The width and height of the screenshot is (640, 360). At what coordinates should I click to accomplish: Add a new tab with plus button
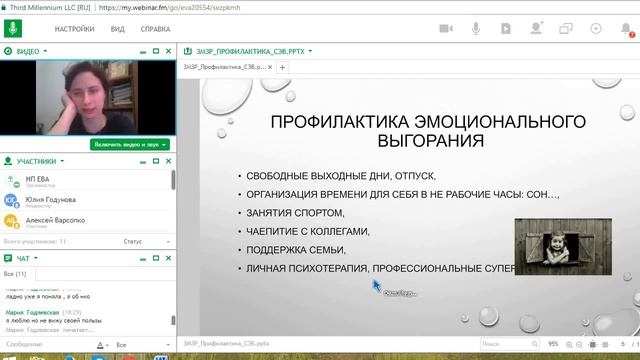282,67
